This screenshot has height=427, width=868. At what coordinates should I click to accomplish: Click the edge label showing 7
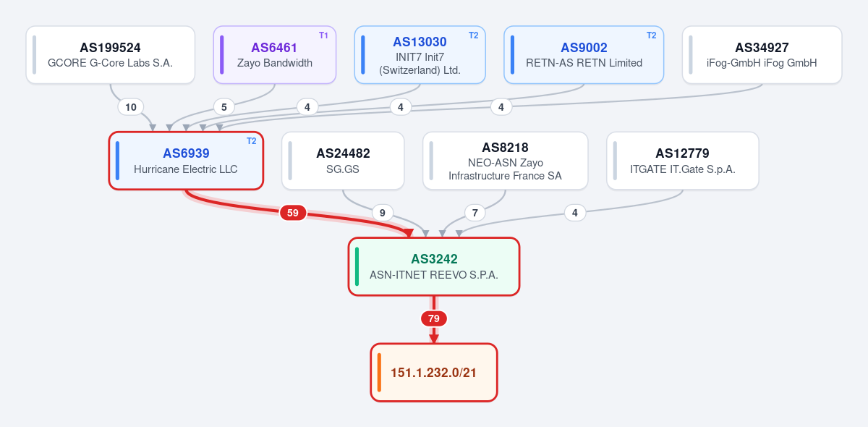(x=475, y=213)
